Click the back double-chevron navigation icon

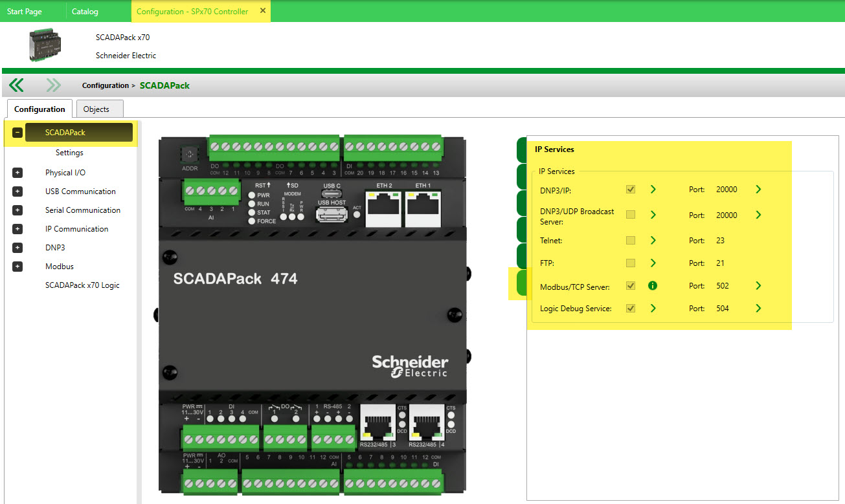point(16,85)
